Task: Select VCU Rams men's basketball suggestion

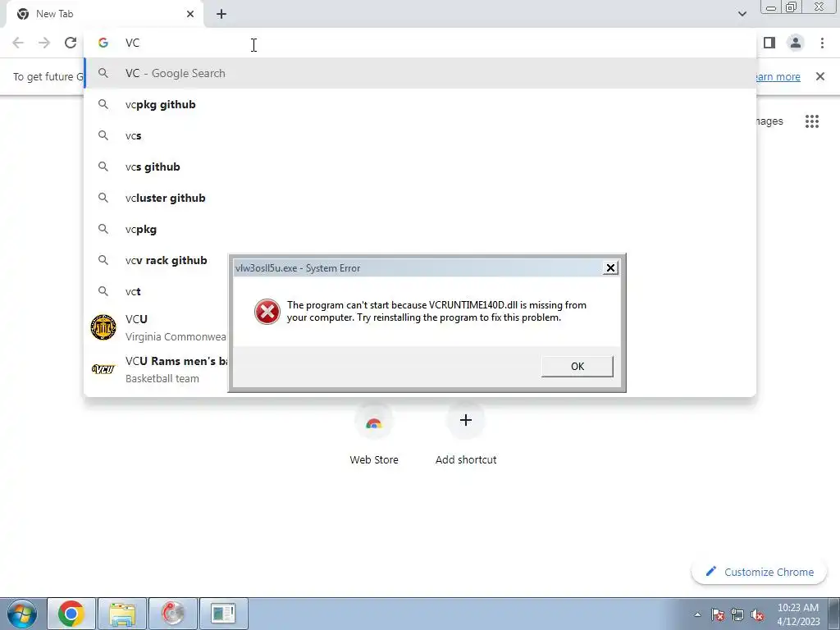Action: point(156,369)
